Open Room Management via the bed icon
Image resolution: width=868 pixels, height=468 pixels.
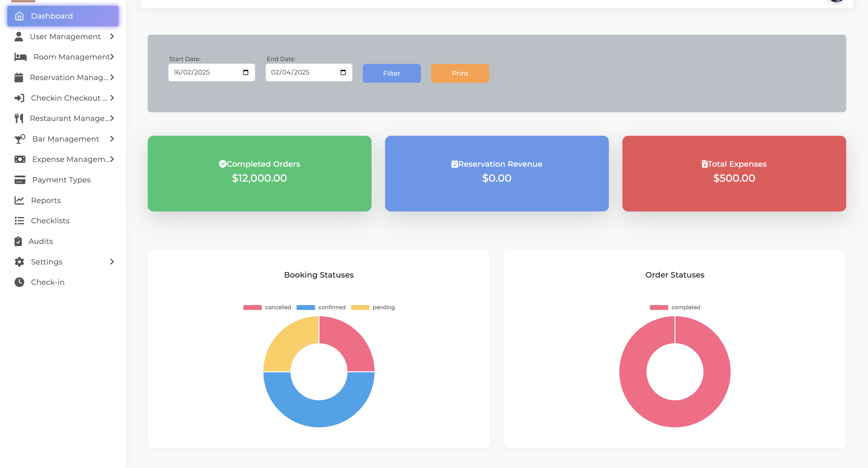click(20, 57)
